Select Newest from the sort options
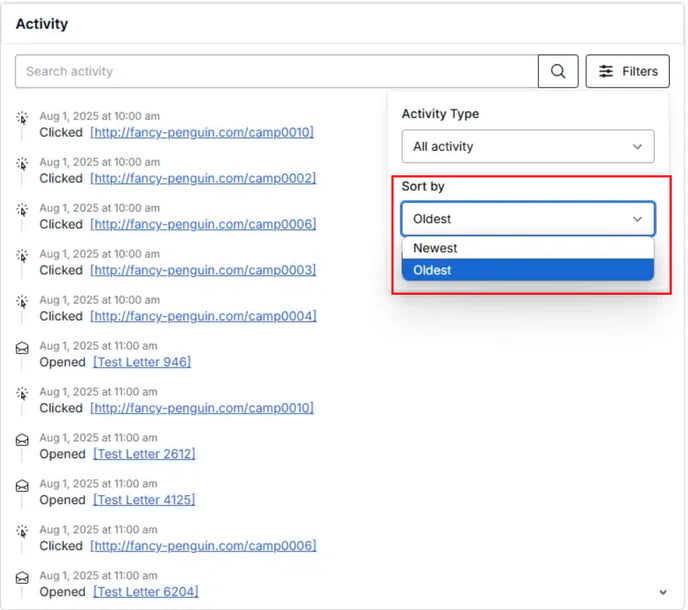Viewport: 688px width, 610px height. 527,248
